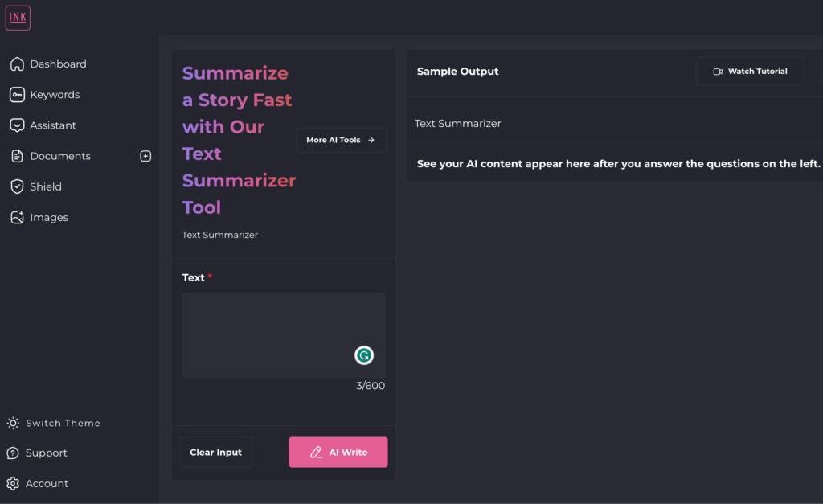Create a new document using the plus icon

[x=145, y=156]
